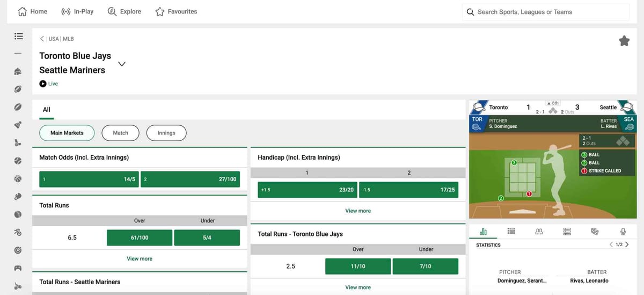The image size is (644, 295).
Task: Select the Main Markets filter
Action: (67, 133)
